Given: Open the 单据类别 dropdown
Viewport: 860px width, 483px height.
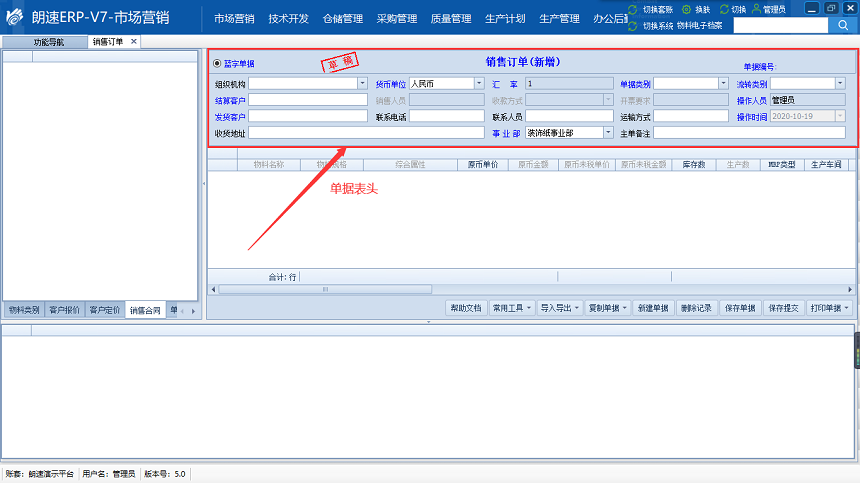Looking at the screenshot, I should 723,83.
